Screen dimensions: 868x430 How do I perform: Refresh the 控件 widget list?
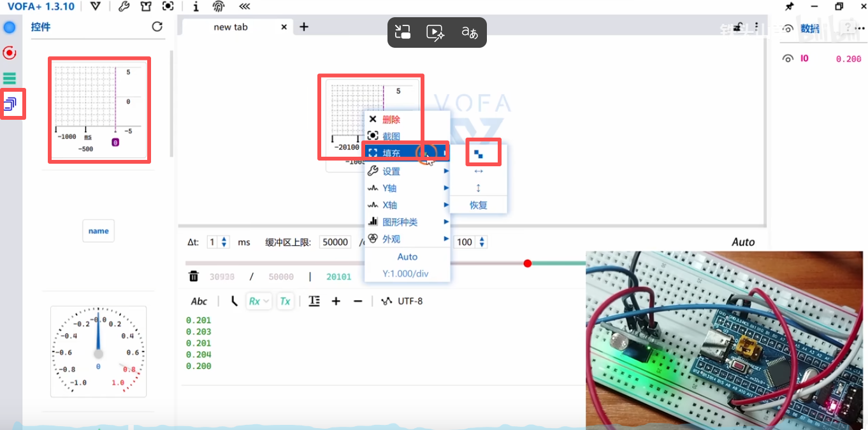point(157,27)
